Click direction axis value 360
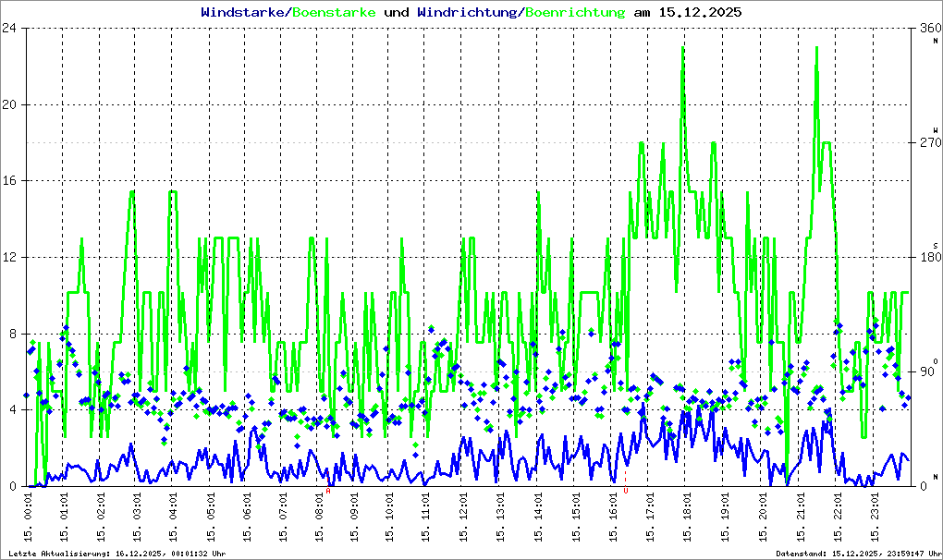Viewport: 943px width, 560px height. pyautogui.click(x=930, y=29)
